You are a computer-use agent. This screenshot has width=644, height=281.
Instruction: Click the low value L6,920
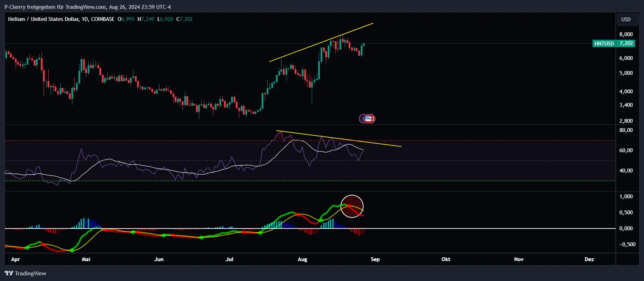pyautogui.click(x=165, y=19)
